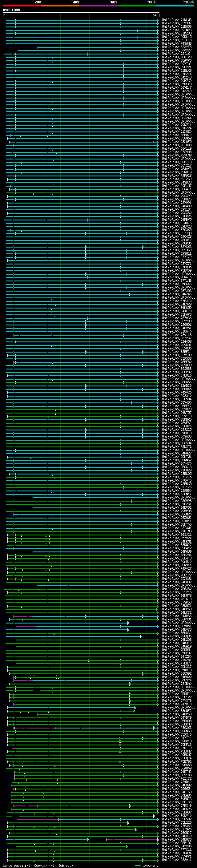The width and height of the screenshot is (197, 868).
Task: Click the purple alignment segment in B4DWC6 row
Action: 132,840
